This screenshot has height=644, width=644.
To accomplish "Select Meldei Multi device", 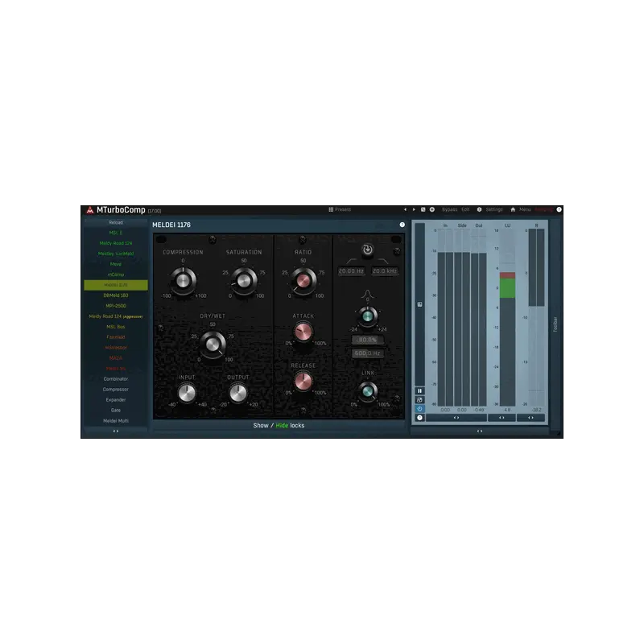I will tap(116, 421).
